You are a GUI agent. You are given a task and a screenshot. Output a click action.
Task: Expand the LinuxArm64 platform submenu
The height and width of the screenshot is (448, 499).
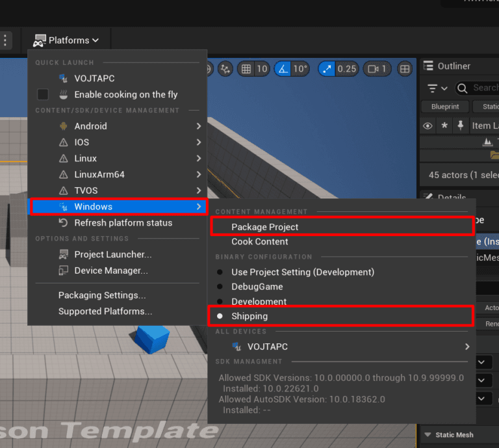118,174
